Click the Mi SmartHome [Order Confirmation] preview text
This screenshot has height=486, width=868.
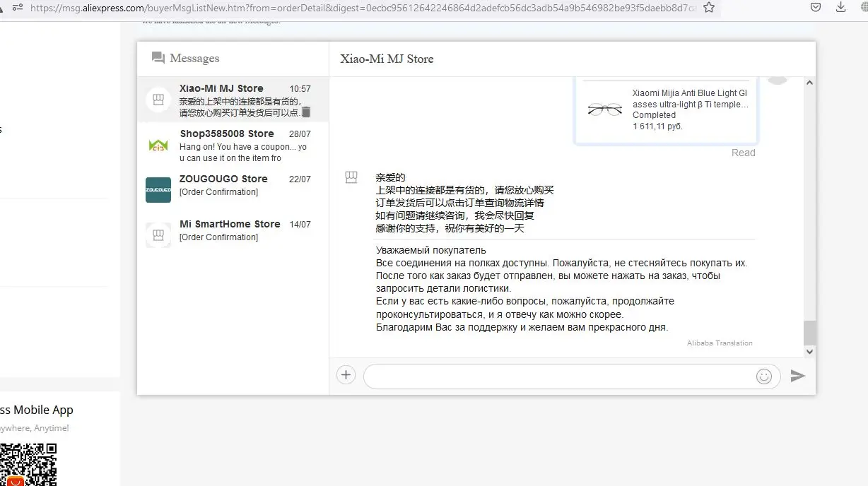point(218,237)
